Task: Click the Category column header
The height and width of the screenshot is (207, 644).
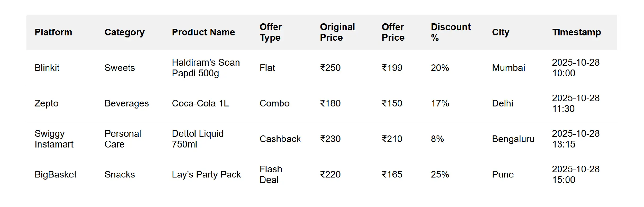Action: pyautogui.click(x=124, y=32)
